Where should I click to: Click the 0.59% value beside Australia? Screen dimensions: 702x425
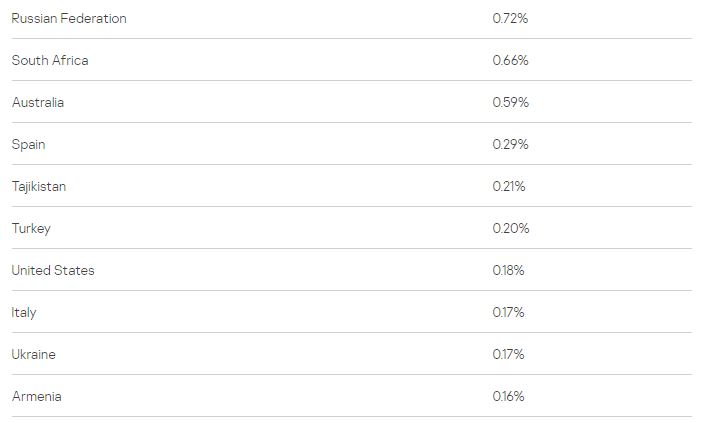(511, 103)
